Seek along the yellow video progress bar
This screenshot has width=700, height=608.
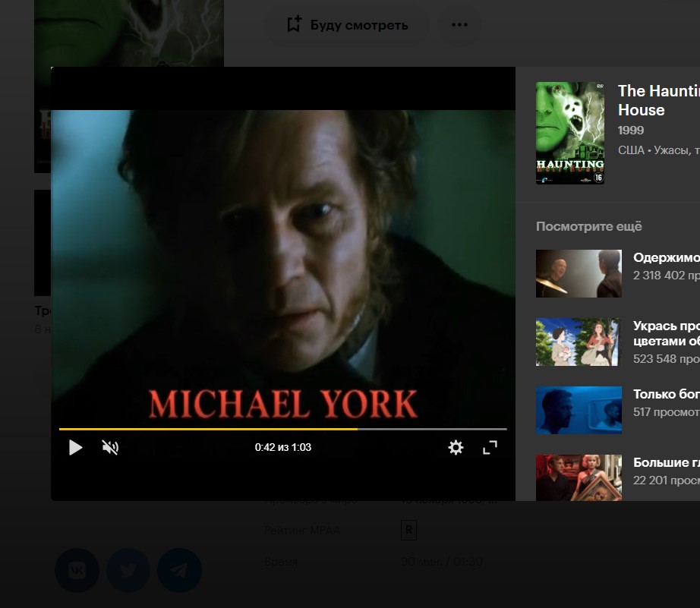pyautogui.click(x=283, y=429)
